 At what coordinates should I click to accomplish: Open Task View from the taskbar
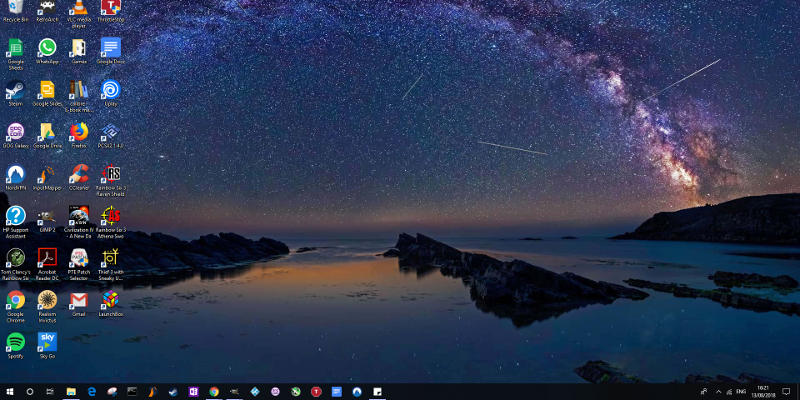tap(50, 392)
